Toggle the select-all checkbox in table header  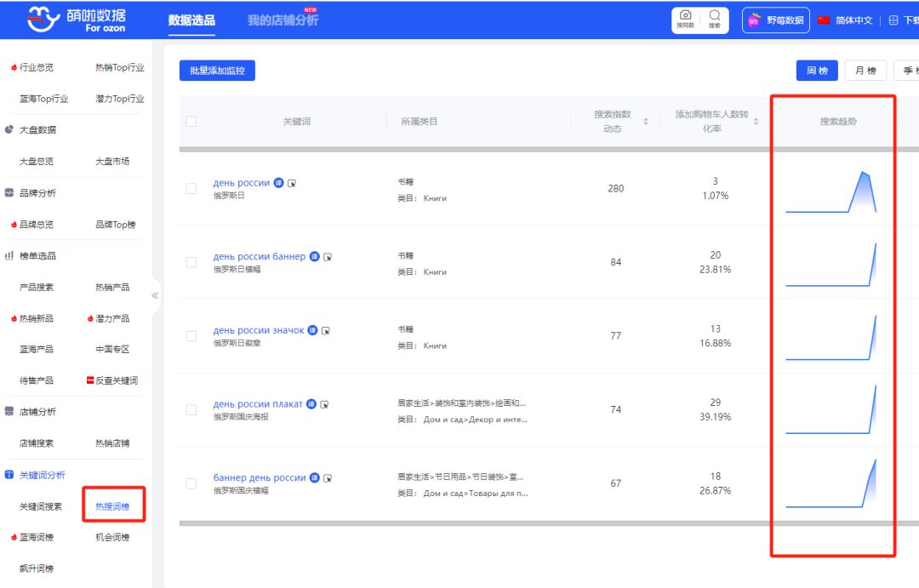[191, 122]
